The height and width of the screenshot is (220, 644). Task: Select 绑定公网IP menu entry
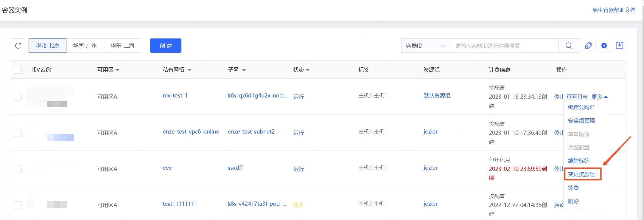[581, 107]
